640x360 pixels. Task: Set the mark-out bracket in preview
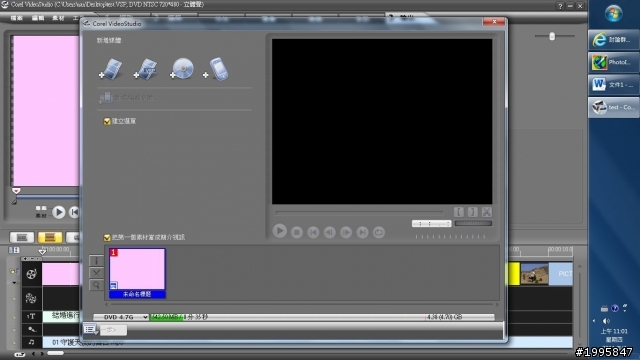[x=473, y=212]
